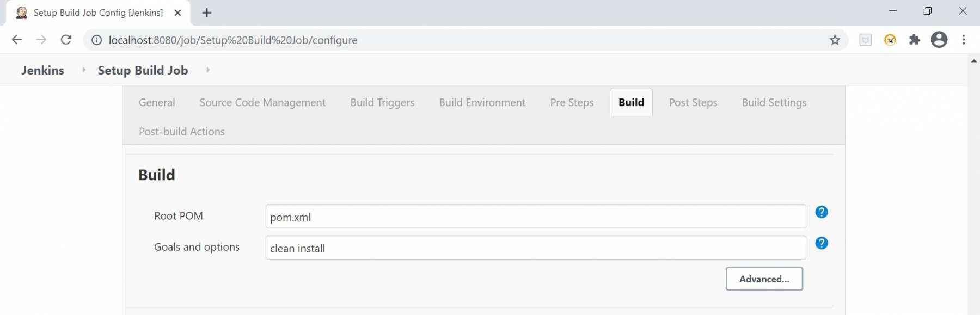
Task: Open the Build Triggers section
Action: [382, 102]
